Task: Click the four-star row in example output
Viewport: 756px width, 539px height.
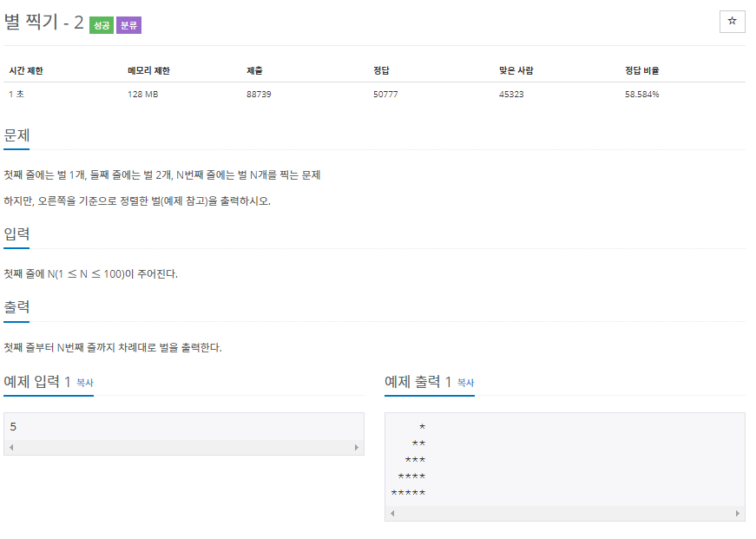Action: click(x=411, y=477)
